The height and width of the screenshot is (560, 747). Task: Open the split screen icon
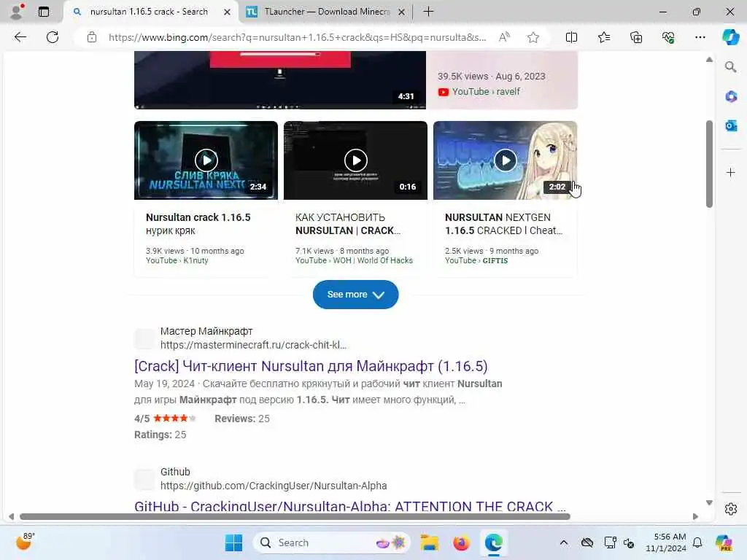(x=571, y=37)
